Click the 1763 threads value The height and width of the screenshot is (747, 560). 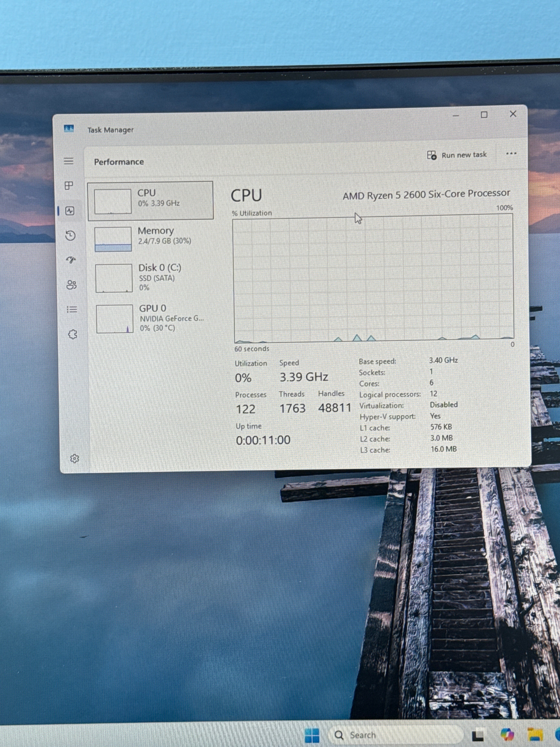[292, 409]
